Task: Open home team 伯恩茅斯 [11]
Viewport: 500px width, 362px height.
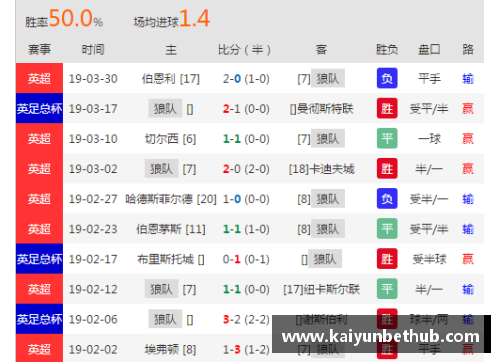Action: point(171,229)
